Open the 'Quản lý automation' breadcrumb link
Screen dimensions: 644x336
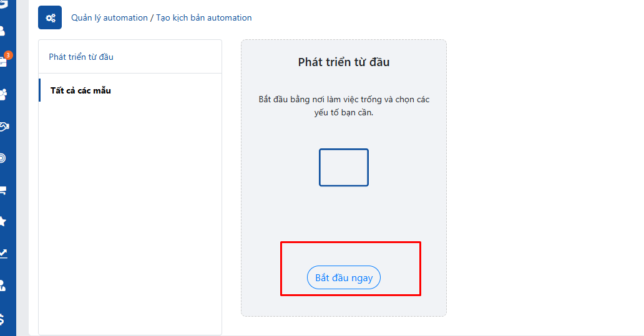(x=109, y=17)
